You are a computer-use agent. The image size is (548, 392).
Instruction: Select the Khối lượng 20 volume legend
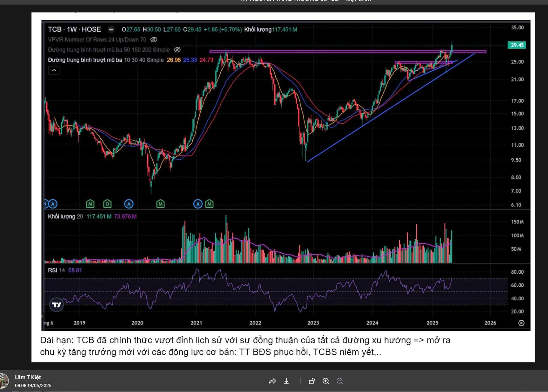(65, 217)
